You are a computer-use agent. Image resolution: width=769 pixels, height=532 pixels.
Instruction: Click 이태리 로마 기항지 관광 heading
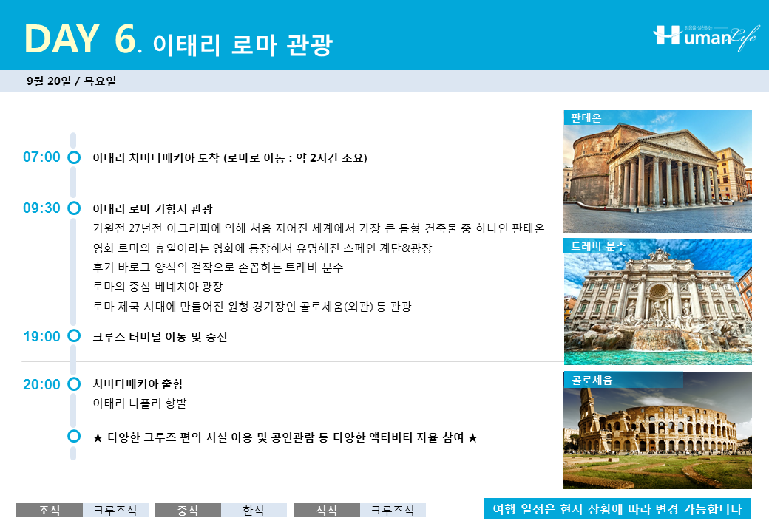(152, 209)
